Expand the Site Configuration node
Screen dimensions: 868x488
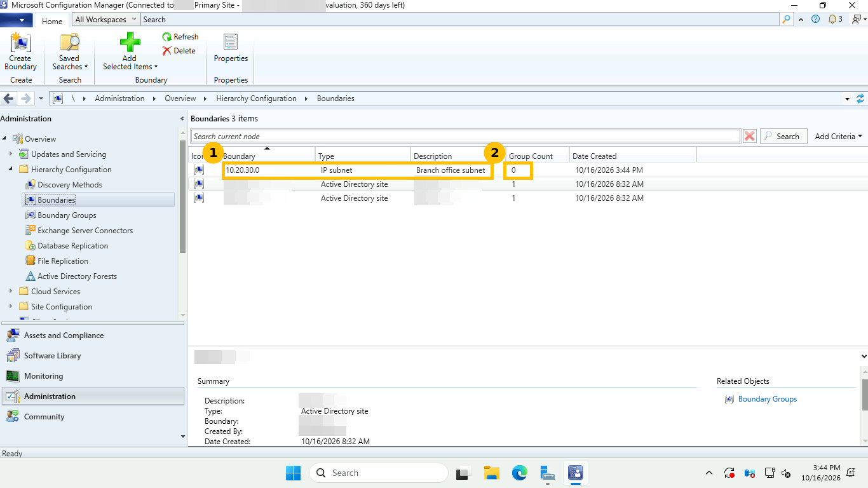[x=11, y=306]
